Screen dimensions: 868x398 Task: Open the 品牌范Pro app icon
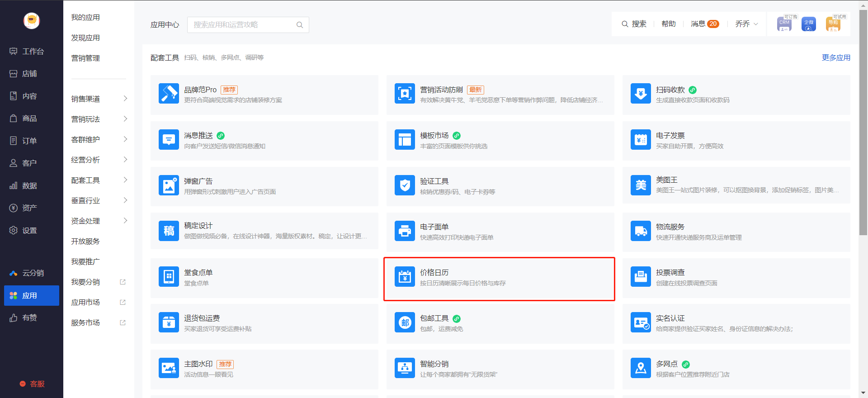[169, 94]
